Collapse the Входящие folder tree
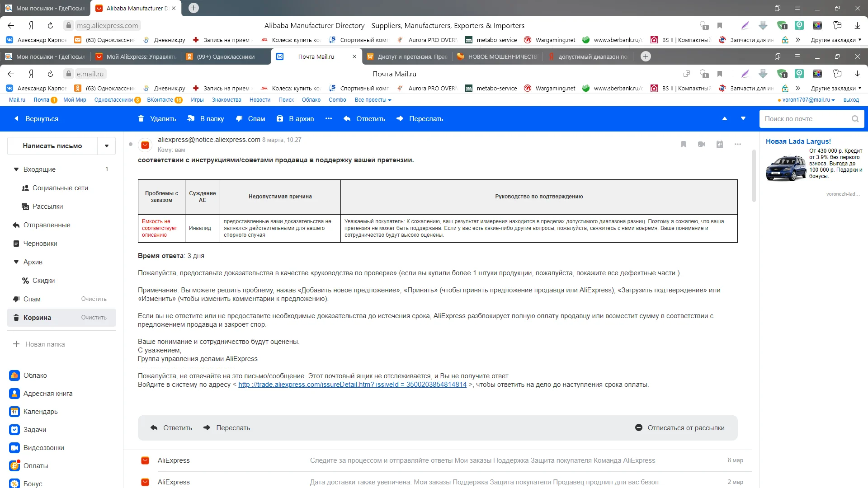The width and height of the screenshot is (868, 488). click(x=16, y=169)
